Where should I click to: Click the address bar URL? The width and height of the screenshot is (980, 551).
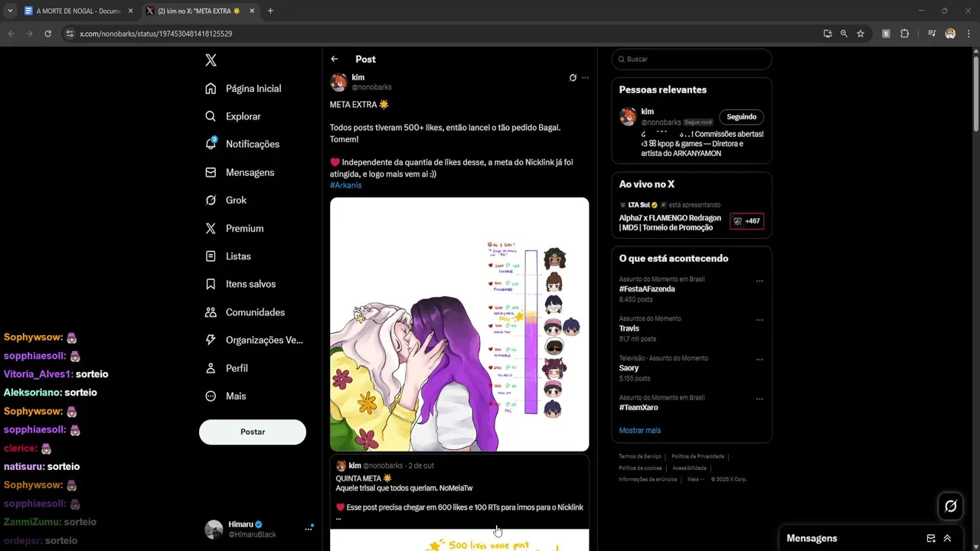point(156,34)
